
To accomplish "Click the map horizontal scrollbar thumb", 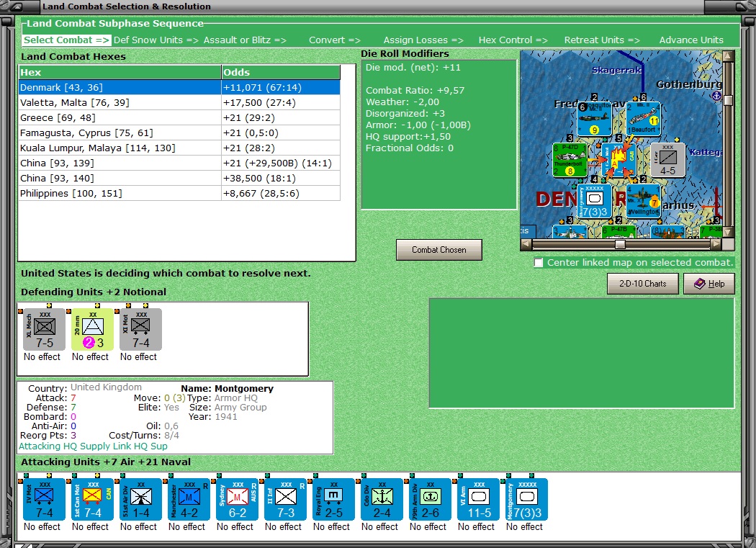I will tap(620, 245).
